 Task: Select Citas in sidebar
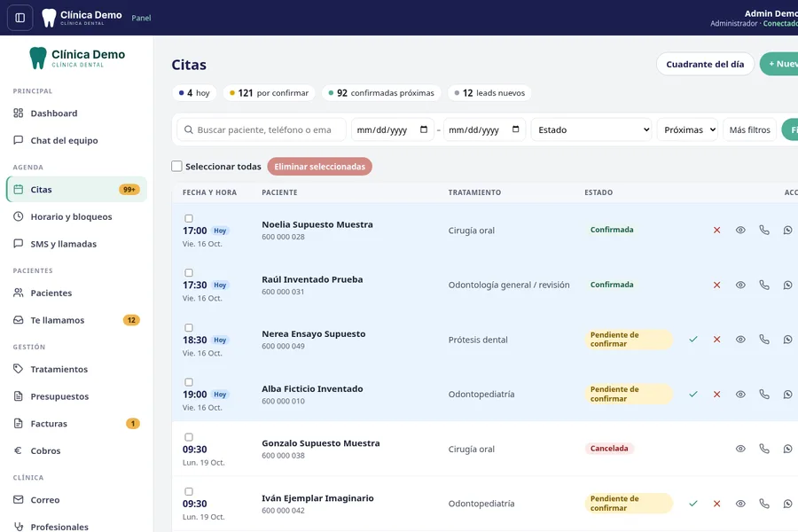76,190
